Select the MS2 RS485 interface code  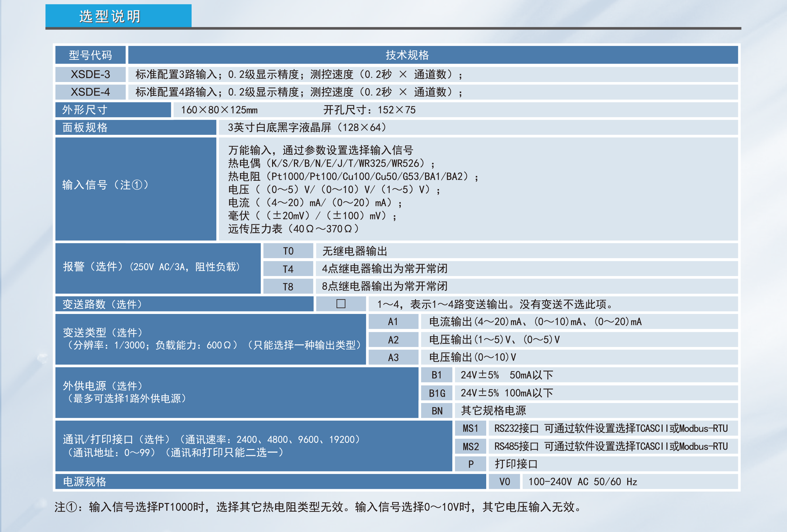470,446
